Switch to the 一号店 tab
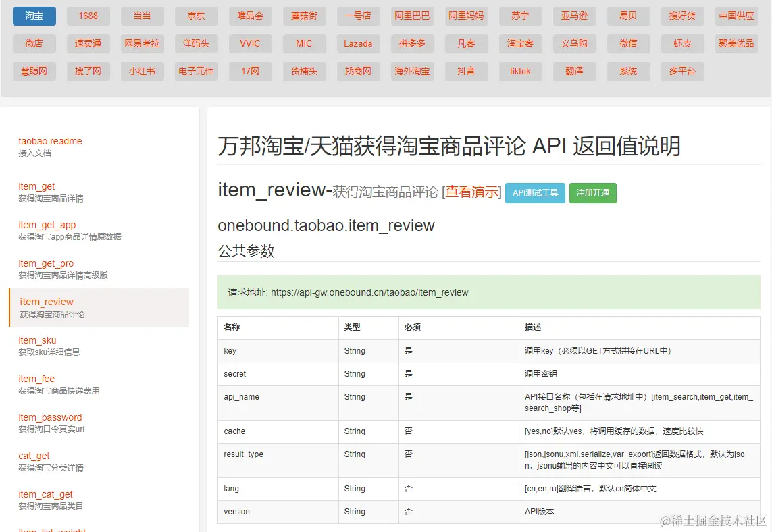Viewport: 772px width, 532px height. pos(359,16)
